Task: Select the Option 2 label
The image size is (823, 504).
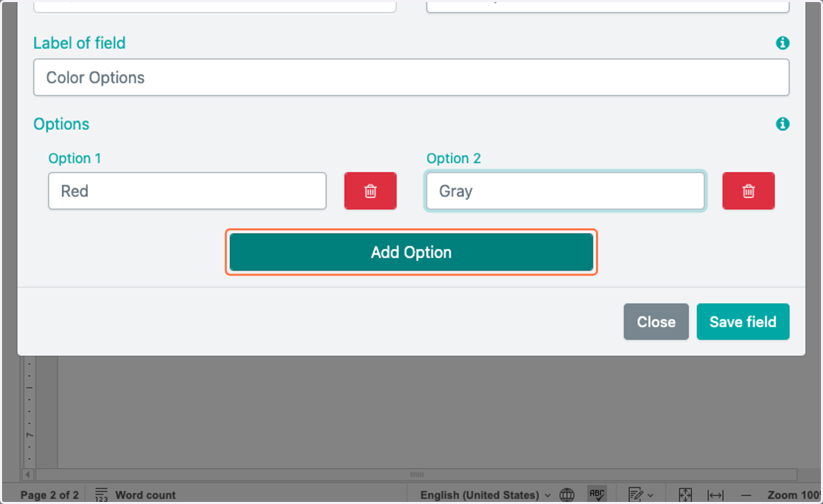Action: pos(453,158)
